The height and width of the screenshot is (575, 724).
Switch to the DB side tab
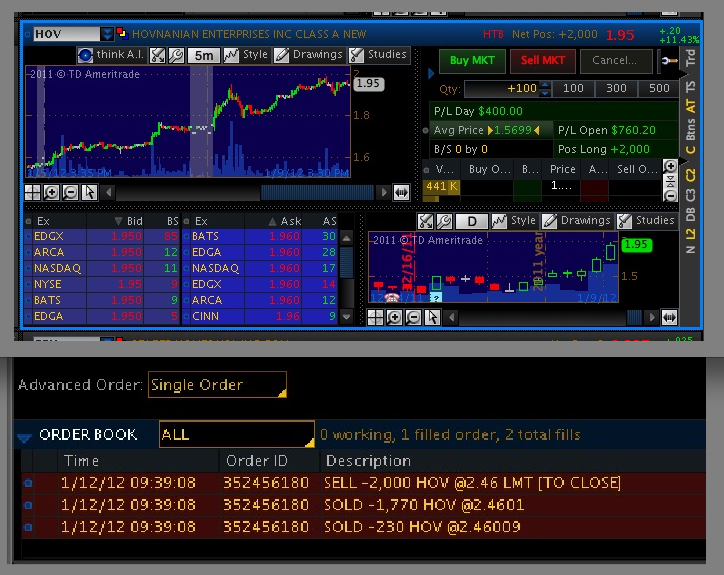[690, 214]
